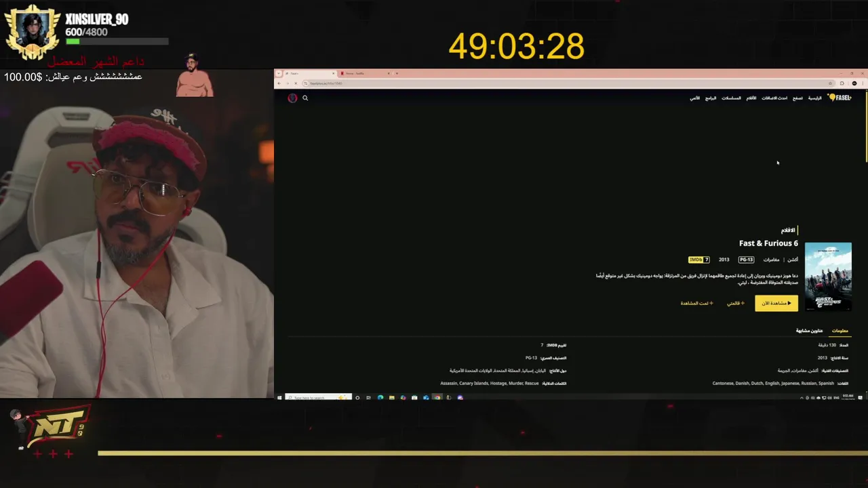This screenshot has height=488, width=868.
Task: Click the 2013 year beside PG-13
Action: click(x=724, y=260)
